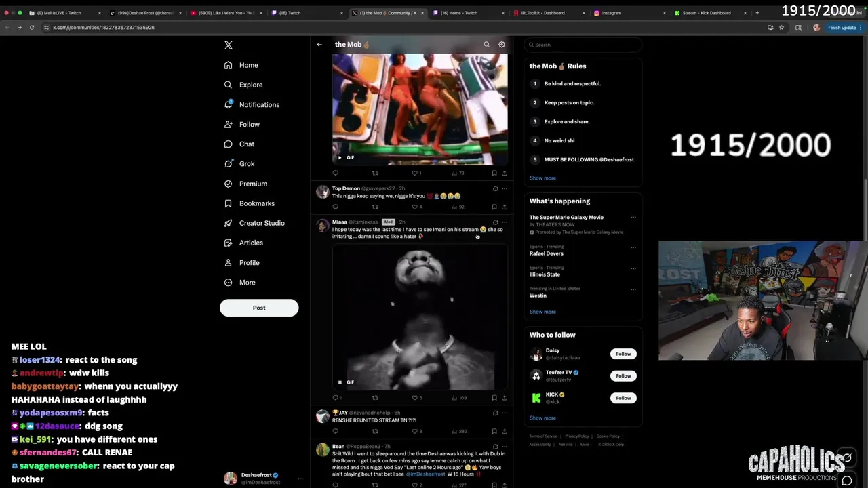Open the @imDeshaefrost mention link

pos(426,474)
